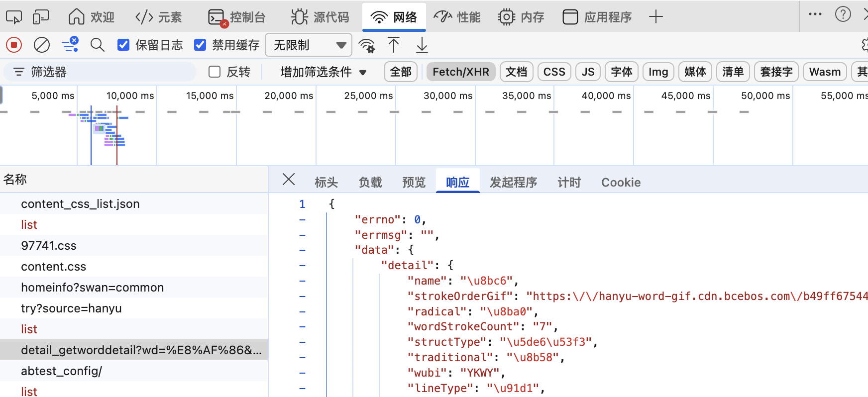Collapse the JSON fold marker beside "data"

pos(302,250)
